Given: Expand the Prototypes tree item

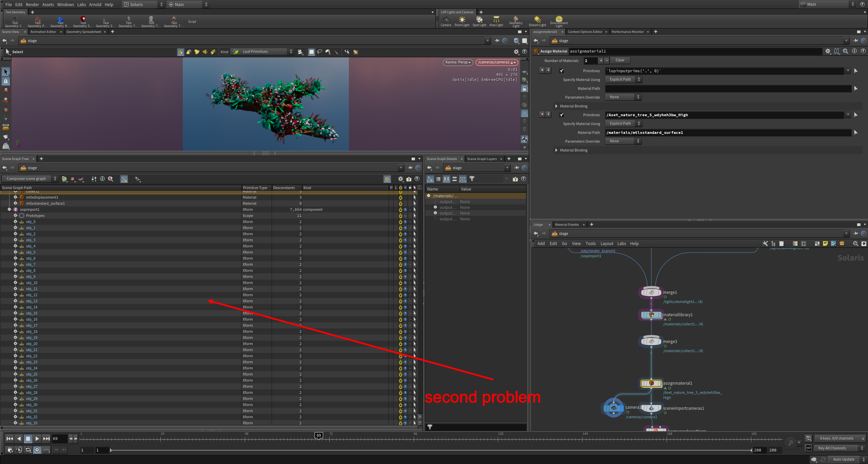Looking at the screenshot, I should pyautogui.click(x=15, y=216).
